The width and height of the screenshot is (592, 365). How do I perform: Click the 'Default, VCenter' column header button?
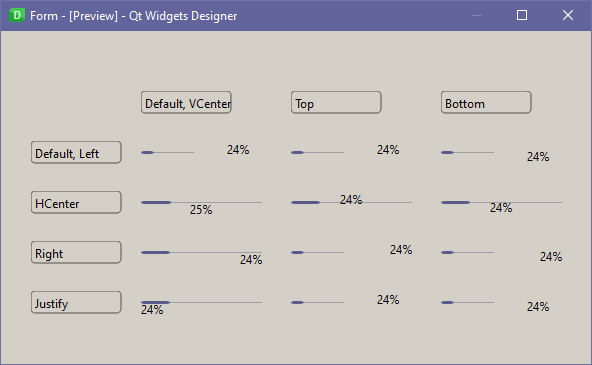[186, 102]
